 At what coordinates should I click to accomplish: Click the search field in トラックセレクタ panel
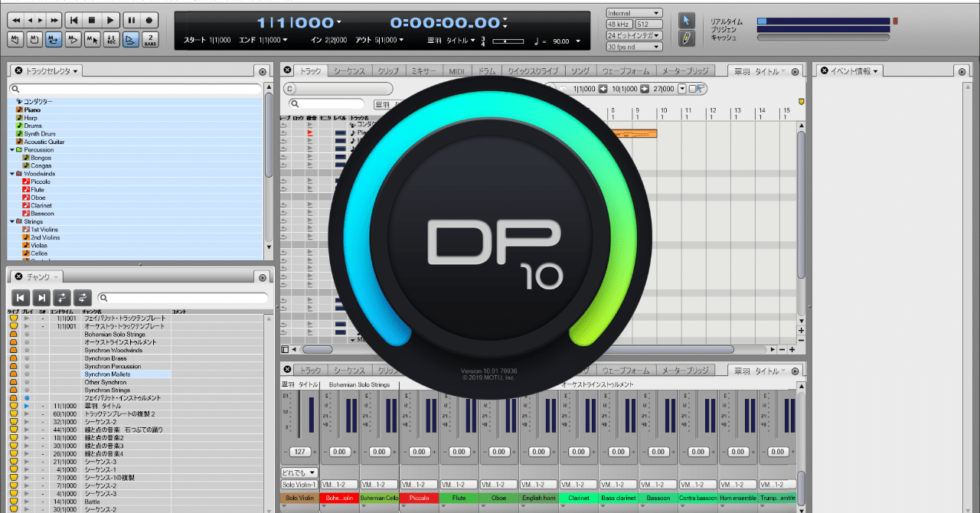pos(130,87)
